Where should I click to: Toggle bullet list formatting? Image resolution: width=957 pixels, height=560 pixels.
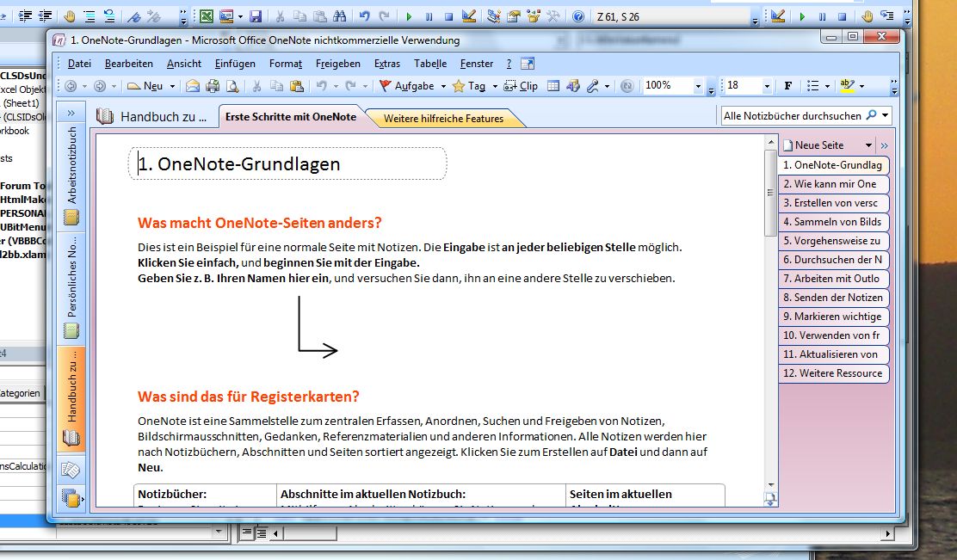tap(813, 86)
